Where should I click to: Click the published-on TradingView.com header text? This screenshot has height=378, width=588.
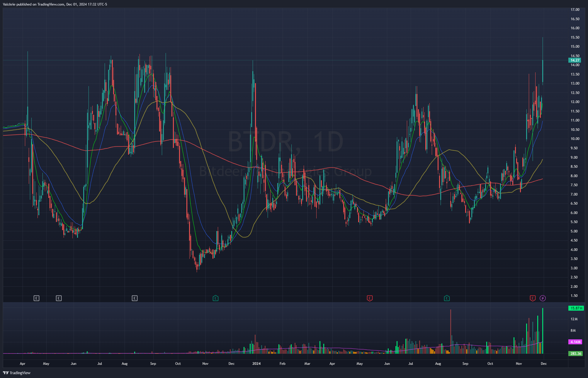(55, 4)
